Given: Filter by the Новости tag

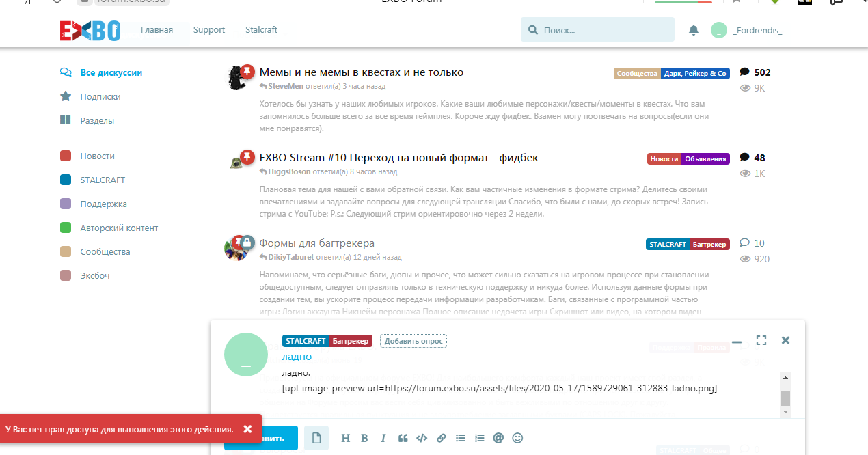Looking at the screenshot, I should click(87, 156).
